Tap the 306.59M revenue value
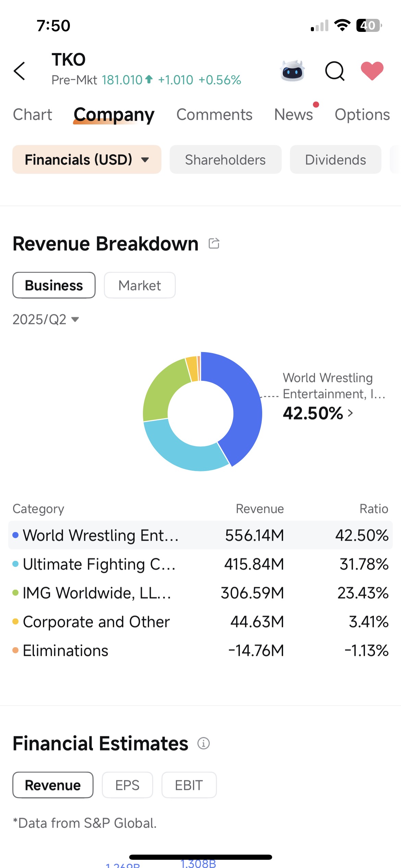 coord(252,593)
